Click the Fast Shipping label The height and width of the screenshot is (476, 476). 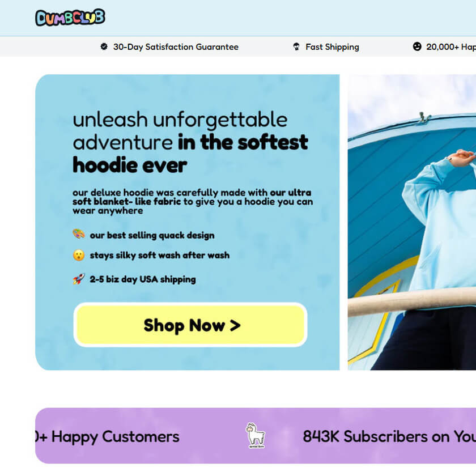(332, 46)
